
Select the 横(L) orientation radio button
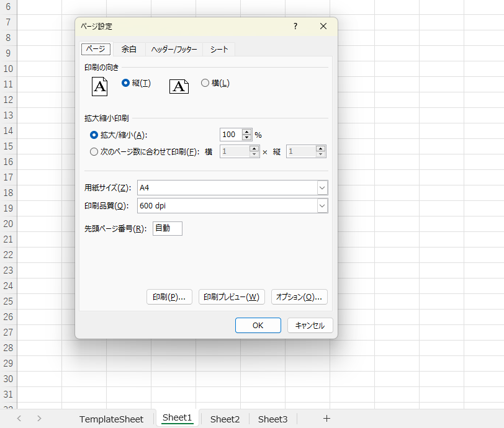205,82
